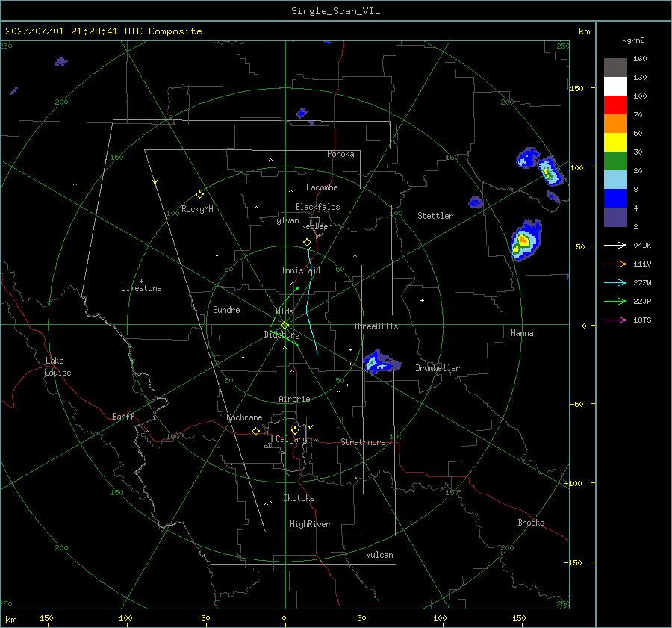The height and width of the screenshot is (628, 672).
Task: Select the light blue 8-20 color swatch
Action: point(615,180)
